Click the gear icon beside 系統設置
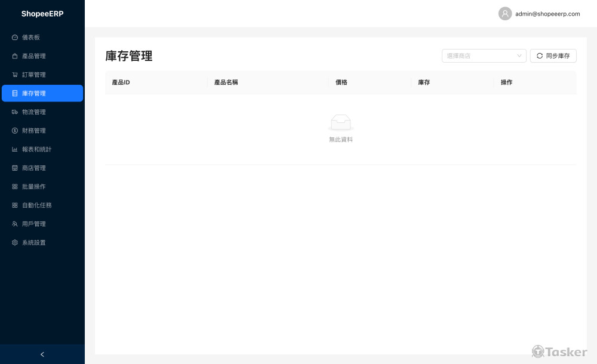Viewport: 597px width, 364px height. [15, 242]
